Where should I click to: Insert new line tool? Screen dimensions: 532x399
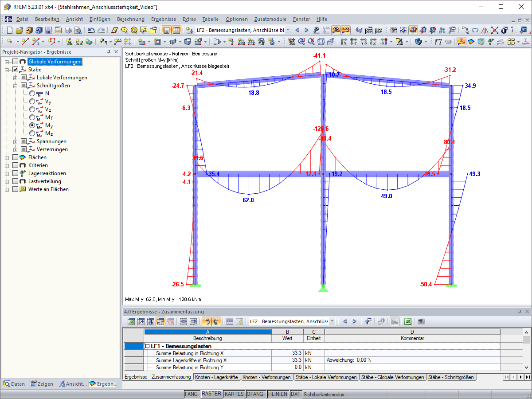(25, 42)
